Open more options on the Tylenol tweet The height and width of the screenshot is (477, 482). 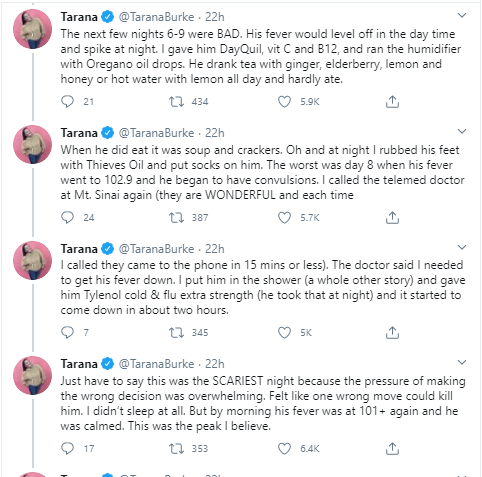coord(462,247)
